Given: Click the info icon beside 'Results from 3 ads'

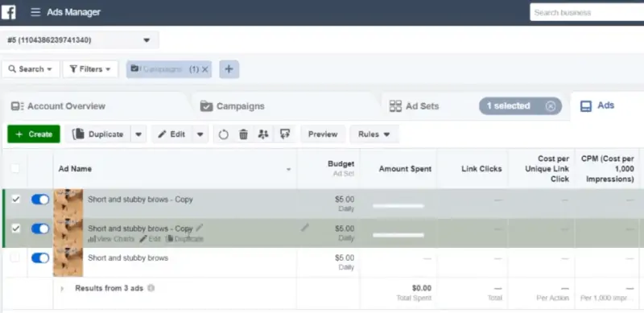Looking at the screenshot, I should [151, 288].
